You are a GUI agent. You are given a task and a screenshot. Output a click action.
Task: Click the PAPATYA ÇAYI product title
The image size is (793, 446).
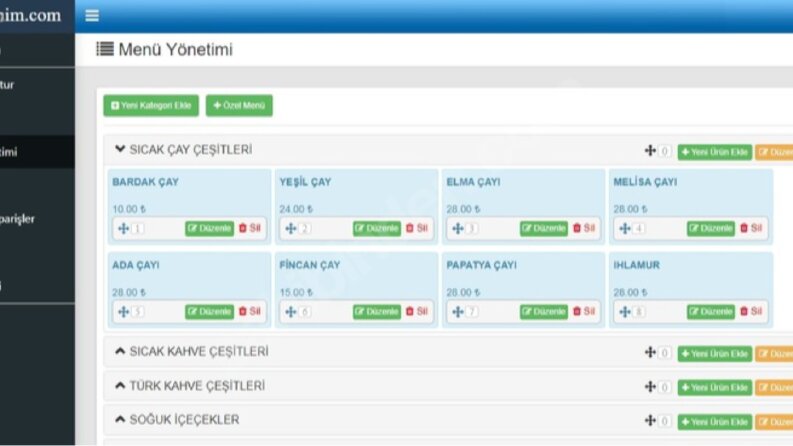tap(481, 265)
